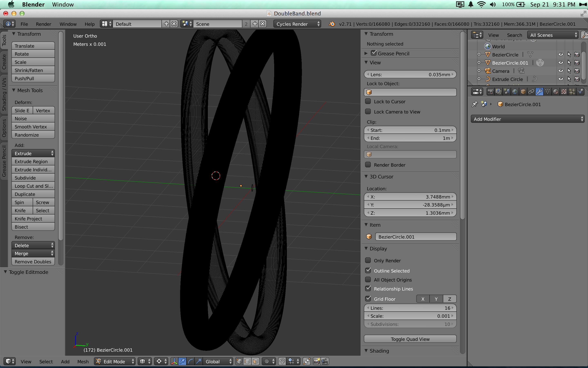The image size is (588, 368).
Task: Uncheck Relationship Lines
Action: [x=368, y=288]
